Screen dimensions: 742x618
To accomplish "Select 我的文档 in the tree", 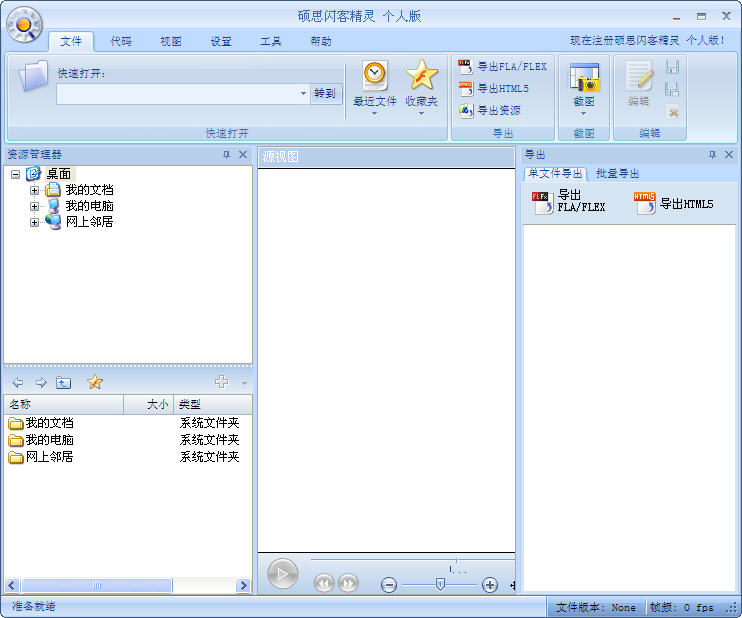I will tap(89, 190).
